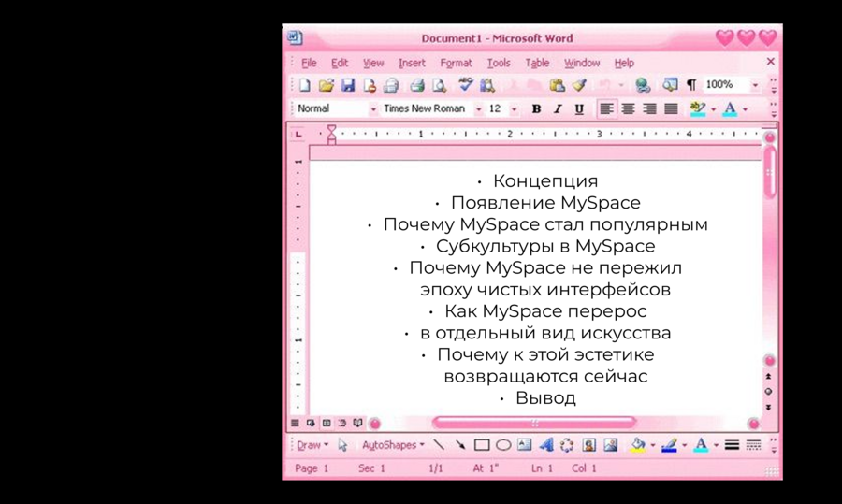The width and height of the screenshot is (842, 504).
Task: Open the AutoShapes dropdown
Action: (393, 445)
